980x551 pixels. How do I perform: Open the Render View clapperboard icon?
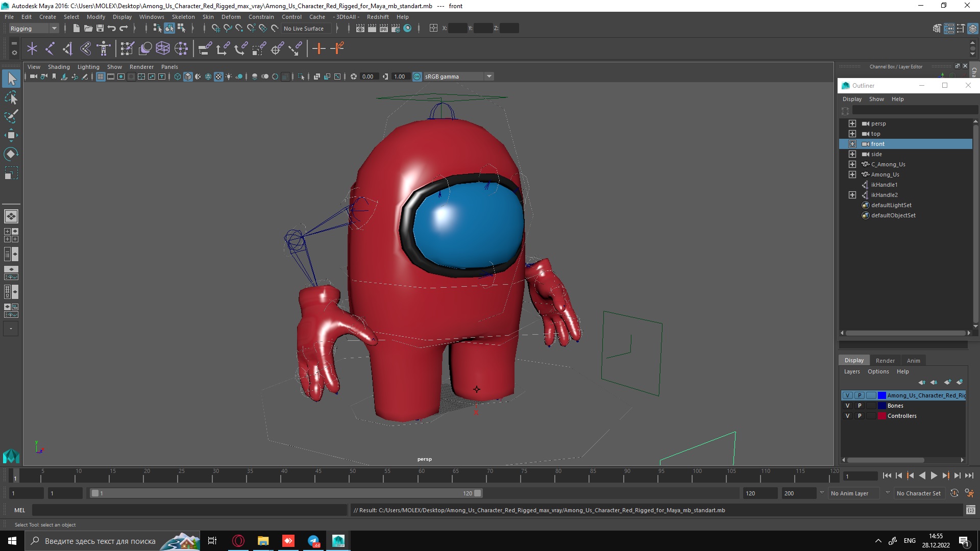360,29
